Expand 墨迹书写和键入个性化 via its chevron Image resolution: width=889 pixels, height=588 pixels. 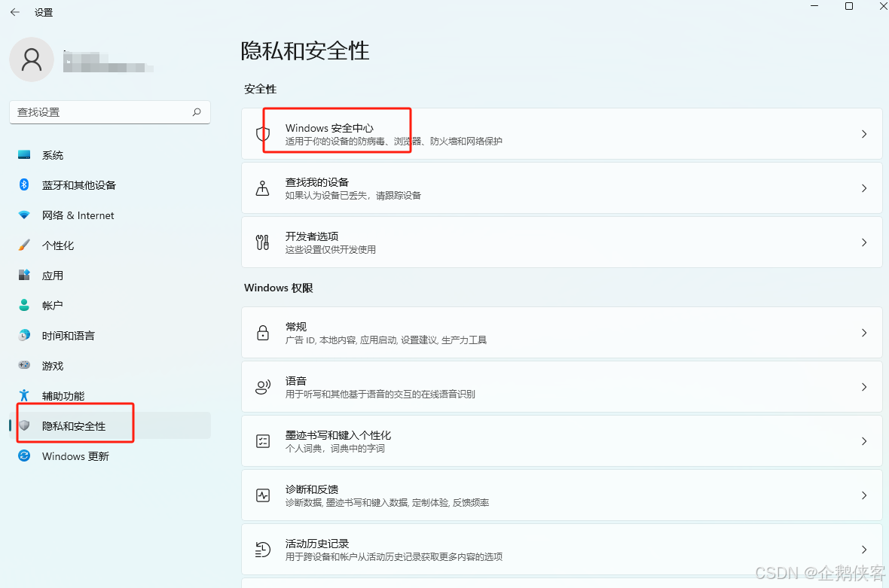point(864,441)
